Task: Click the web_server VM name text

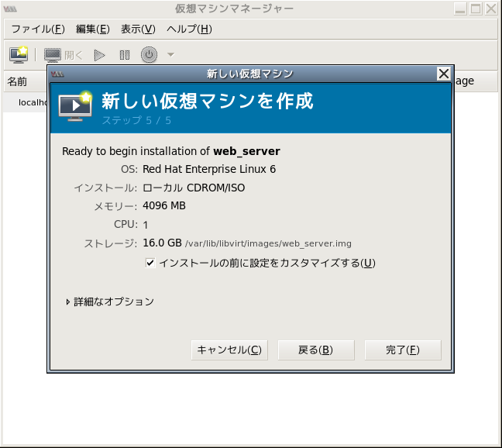Action: point(246,151)
